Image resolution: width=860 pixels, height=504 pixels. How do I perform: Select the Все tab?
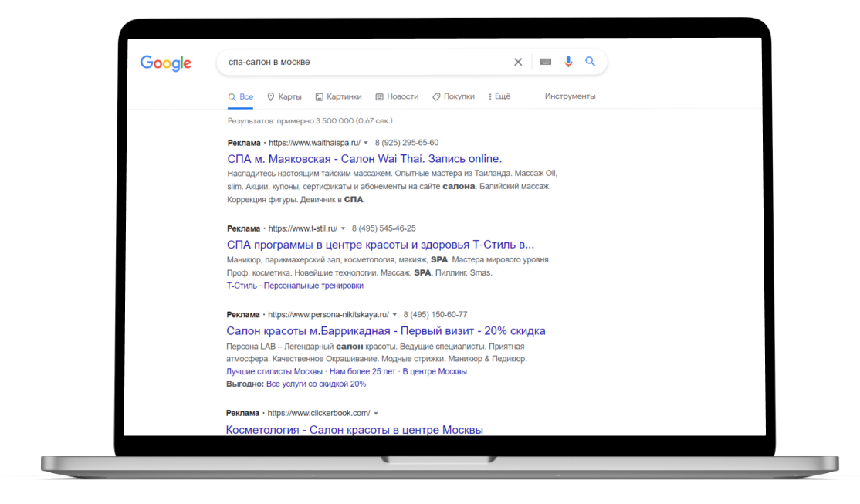tap(241, 97)
